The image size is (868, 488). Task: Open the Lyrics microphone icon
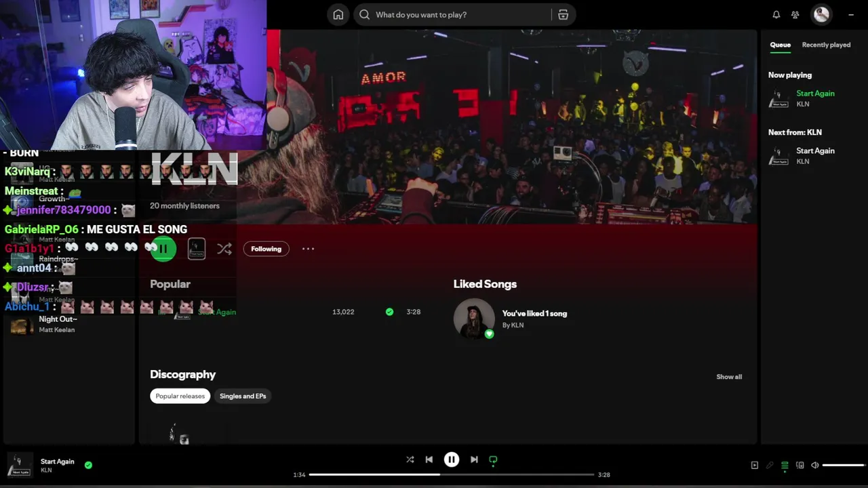(770, 465)
